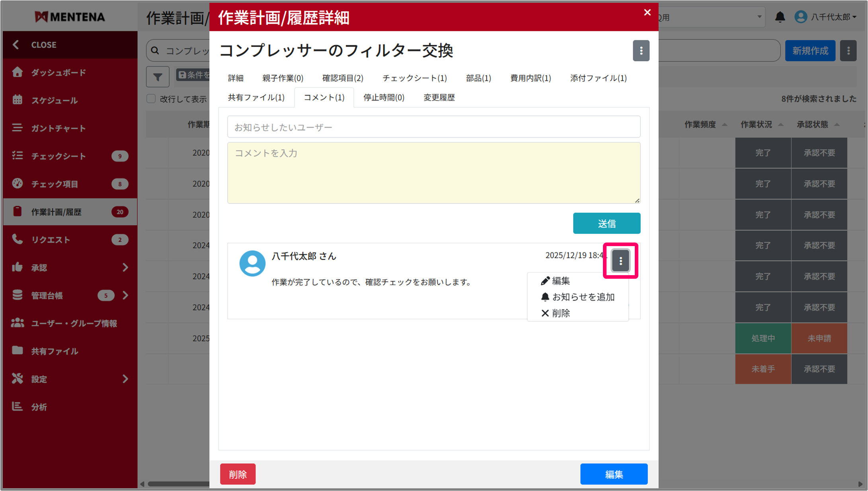Open the dashboard via home icon
Viewport: 868px width, 491px height.
click(x=18, y=72)
